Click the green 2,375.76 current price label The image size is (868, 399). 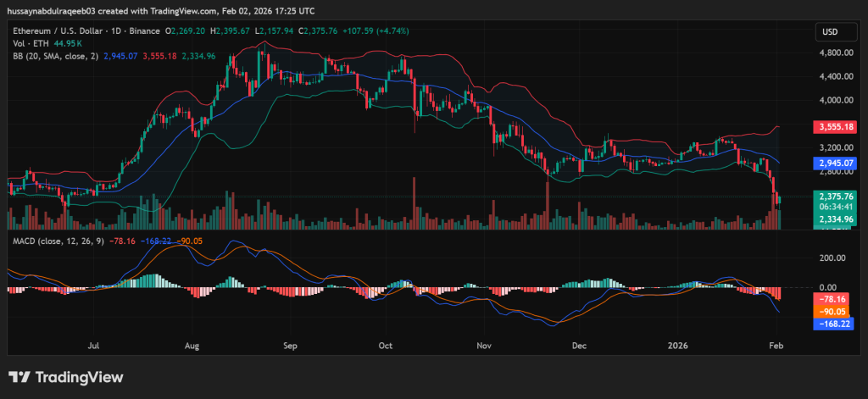coord(832,196)
